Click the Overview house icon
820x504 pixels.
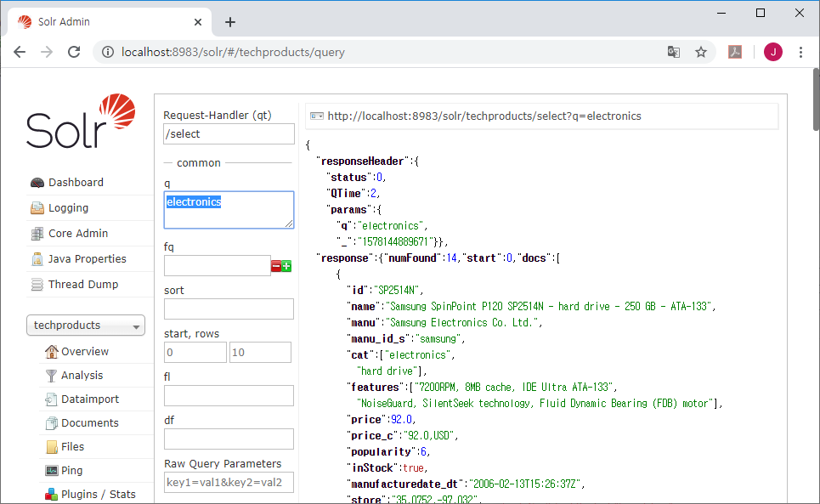click(x=51, y=352)
